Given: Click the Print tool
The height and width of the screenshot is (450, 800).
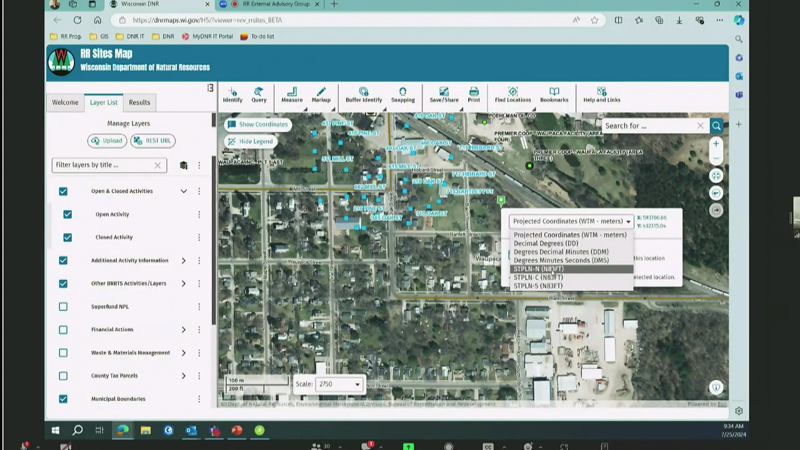Looking at the screenshot, I should click(x=473, y=95).
